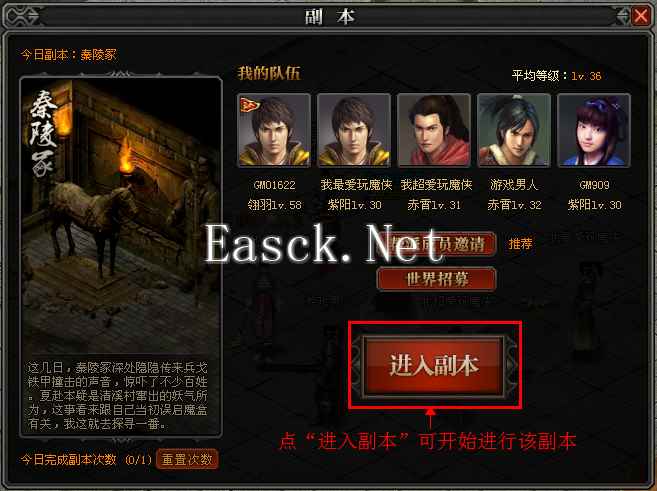The width and height of the screenshot is (657, 491).
Task: Click the 平均等级 lv.36 average level label
Action: pyautogui.click(x=556, y=76)
